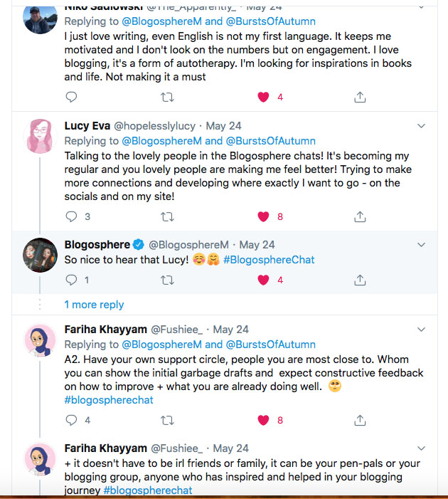This screenshot has width=448, height=499.
Task: Open caret menu on Fariha's A2 tweet
Action: pos(420,330)
